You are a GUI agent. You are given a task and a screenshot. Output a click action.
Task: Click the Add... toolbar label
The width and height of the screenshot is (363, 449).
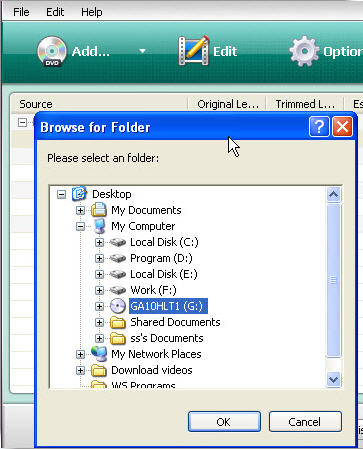click(x=91, y=51)
